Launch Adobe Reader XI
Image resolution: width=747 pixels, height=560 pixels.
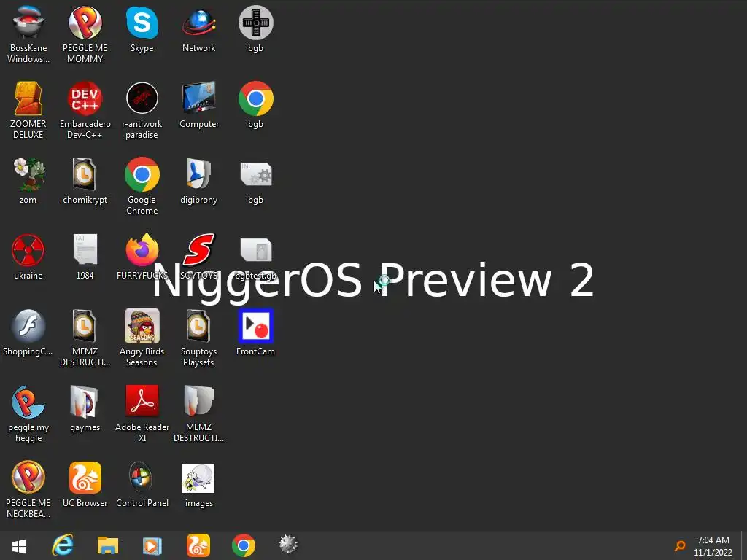coord(142,413)
